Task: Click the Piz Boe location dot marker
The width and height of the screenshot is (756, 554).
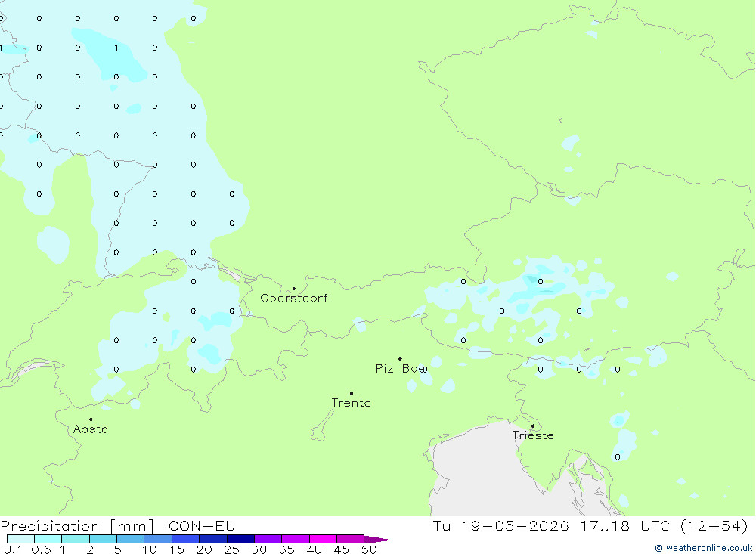Action: pyautogui.click(x=400, y=359)
